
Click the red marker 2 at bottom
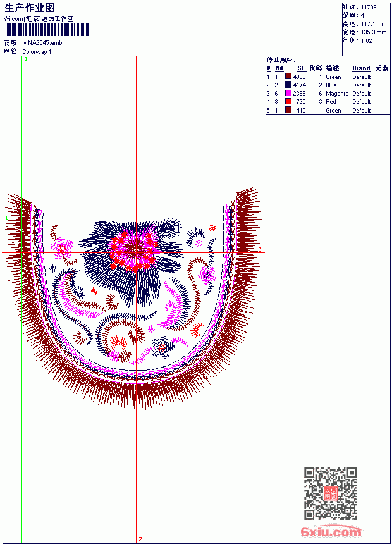coord(140,539)
